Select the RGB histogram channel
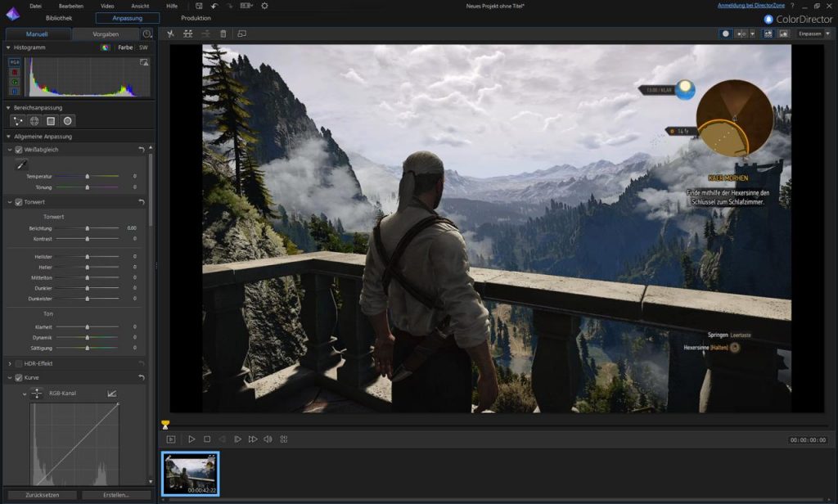Image resolution: width=838 pixels, height=504 pixels. click(15, 62)
